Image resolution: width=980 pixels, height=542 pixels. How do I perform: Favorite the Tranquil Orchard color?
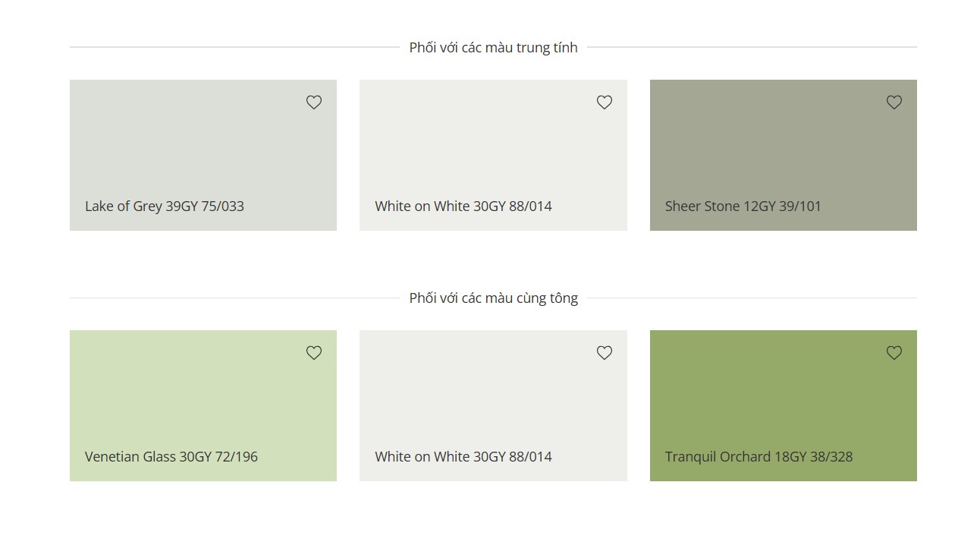(x=894, y=353)
